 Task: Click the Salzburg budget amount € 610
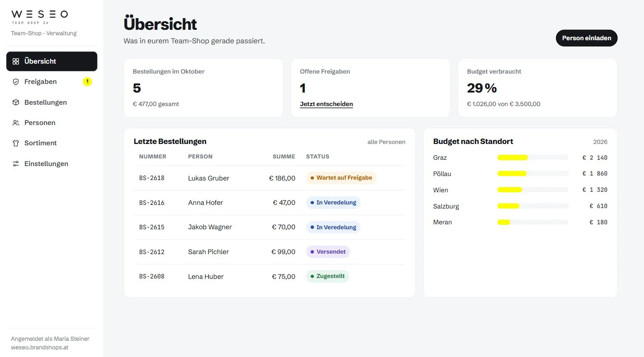pyautogui.click(x=599, y=206)
